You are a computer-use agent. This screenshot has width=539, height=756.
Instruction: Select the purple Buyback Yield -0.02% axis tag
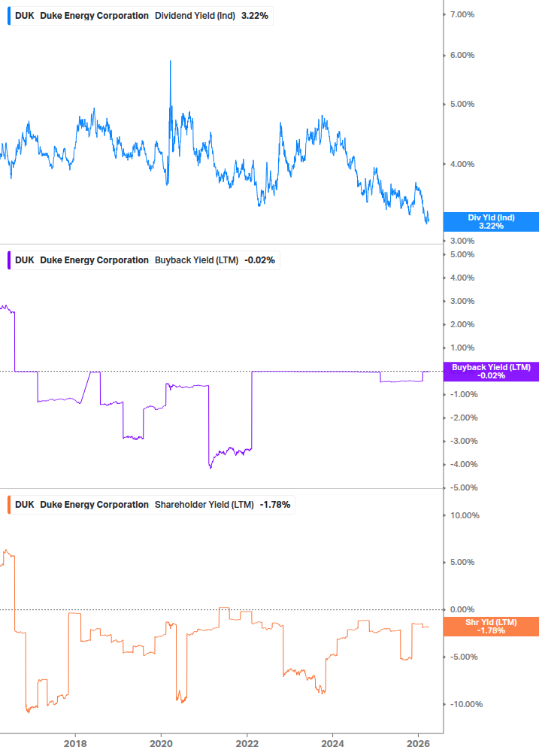click(x=491, y=372)
